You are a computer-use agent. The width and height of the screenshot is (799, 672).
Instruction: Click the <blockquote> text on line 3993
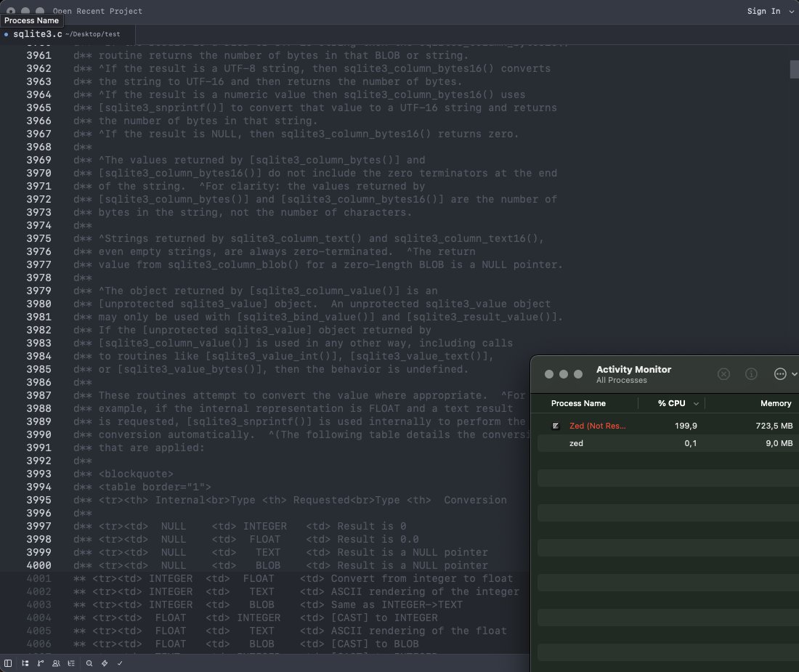tap(136, 474)
